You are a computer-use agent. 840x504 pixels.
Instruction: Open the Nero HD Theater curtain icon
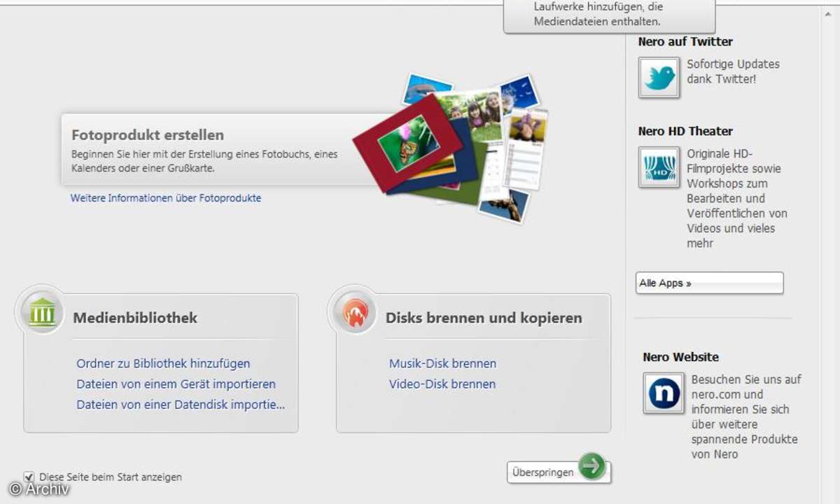coord(659,167)
